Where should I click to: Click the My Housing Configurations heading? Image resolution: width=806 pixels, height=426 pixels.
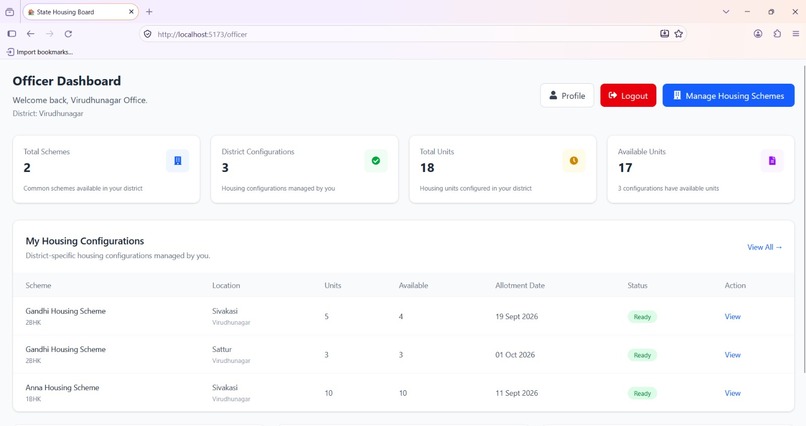pyautogui.click(x=85, y=241)
